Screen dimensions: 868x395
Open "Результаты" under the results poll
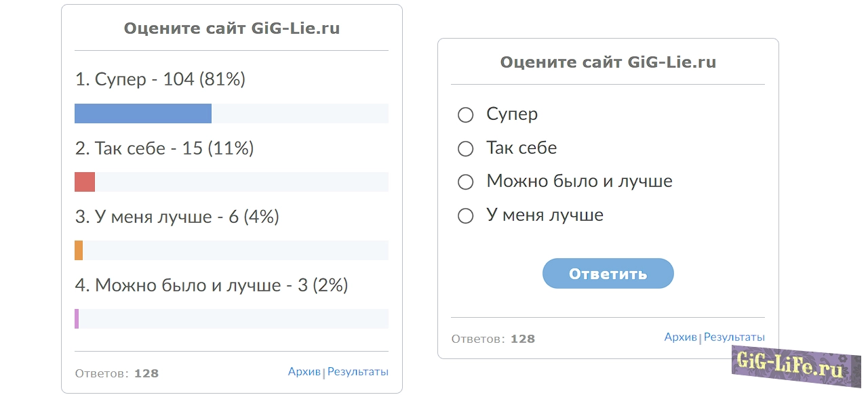(358, 371)
